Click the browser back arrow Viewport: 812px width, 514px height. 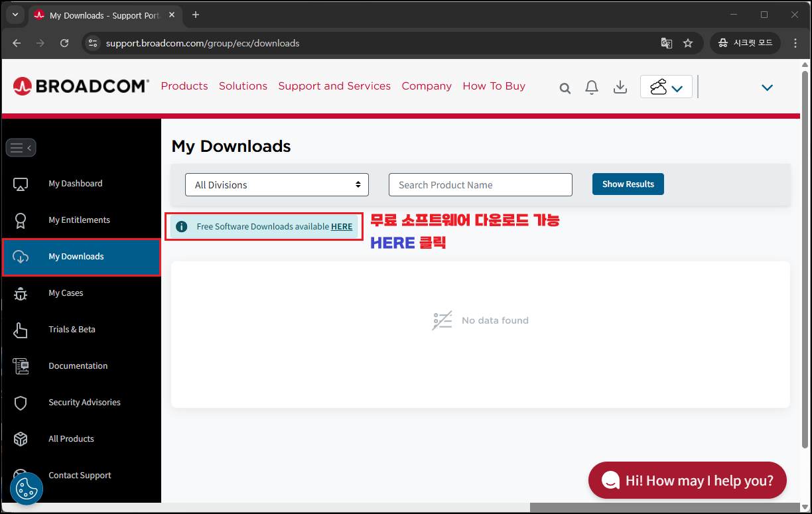click(17, 43)
